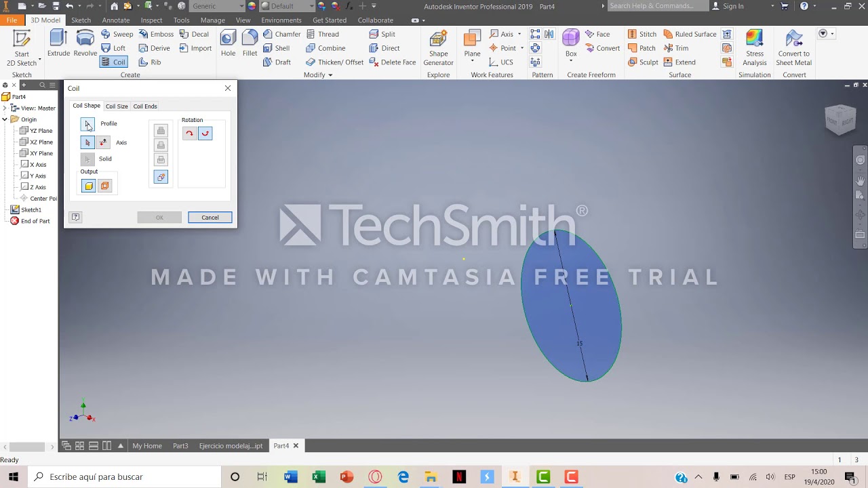The height and width of the screenshot is (488, 868).
Task: Choose the Stitch surface tool
Action: pyautogui.click(x=642, y=34)
